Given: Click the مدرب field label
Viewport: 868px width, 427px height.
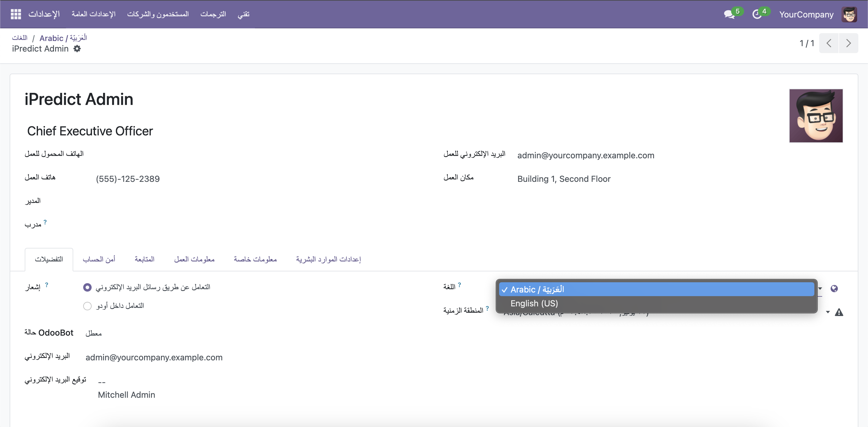Looking at the screenshot, I should [x=33, y=225].
